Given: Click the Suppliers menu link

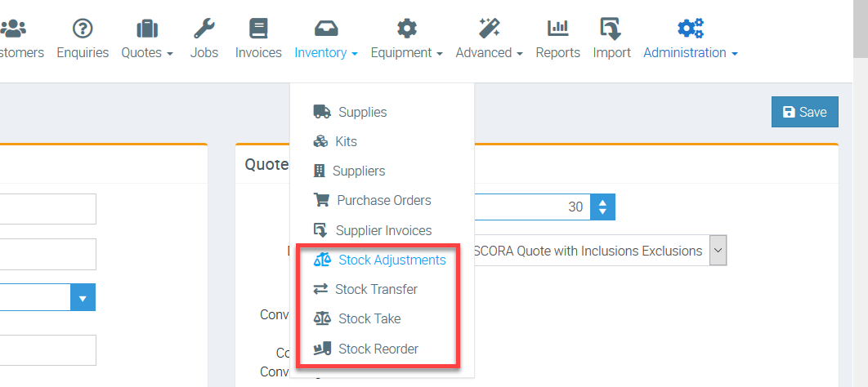Looking at the screenshot, I should click(x=359, y=171).
